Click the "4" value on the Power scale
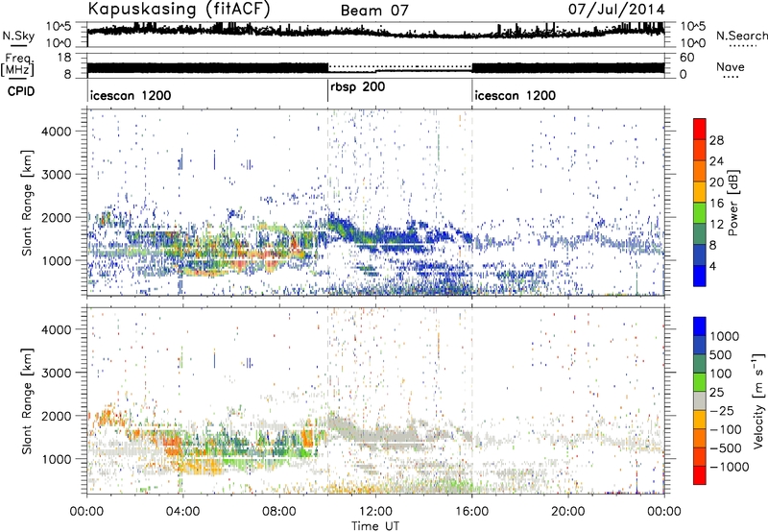This screenshot has width=768, height=532. coord(712,266)
